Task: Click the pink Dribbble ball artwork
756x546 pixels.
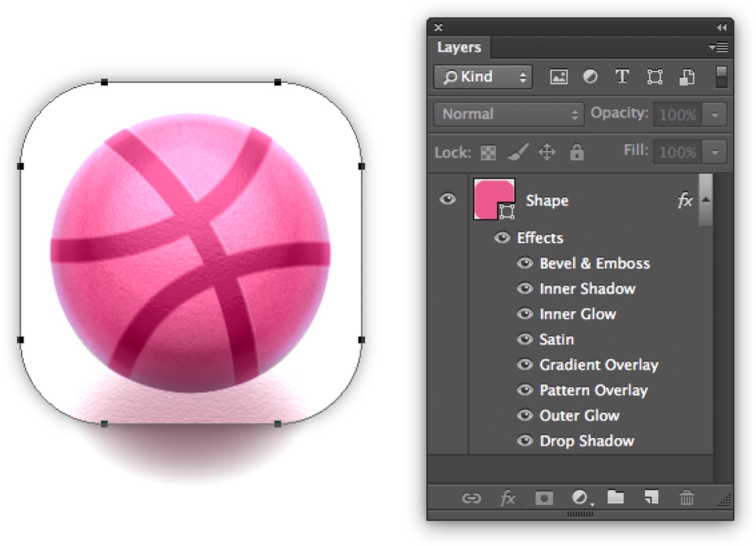Action: pos(190,253)
